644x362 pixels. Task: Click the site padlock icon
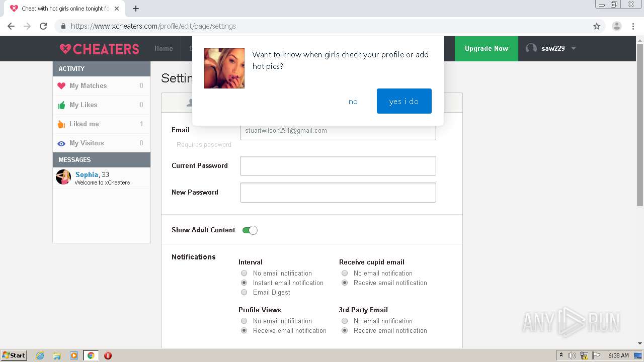pos(63,26)
